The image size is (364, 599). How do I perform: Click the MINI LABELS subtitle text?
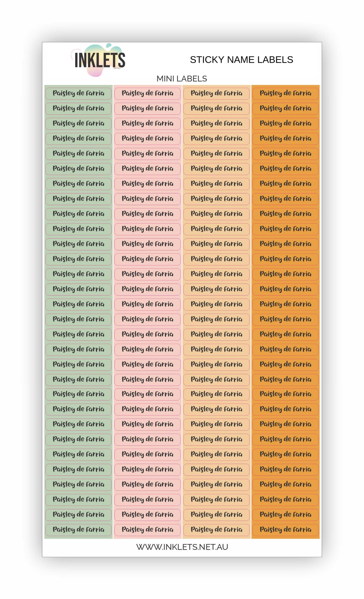[x=182, y=79]
